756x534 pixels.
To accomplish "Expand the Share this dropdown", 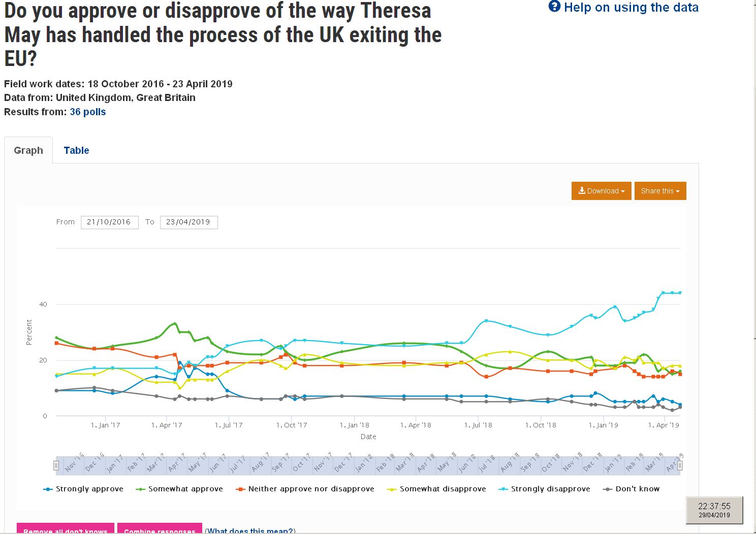I will [x=660, y=191].
